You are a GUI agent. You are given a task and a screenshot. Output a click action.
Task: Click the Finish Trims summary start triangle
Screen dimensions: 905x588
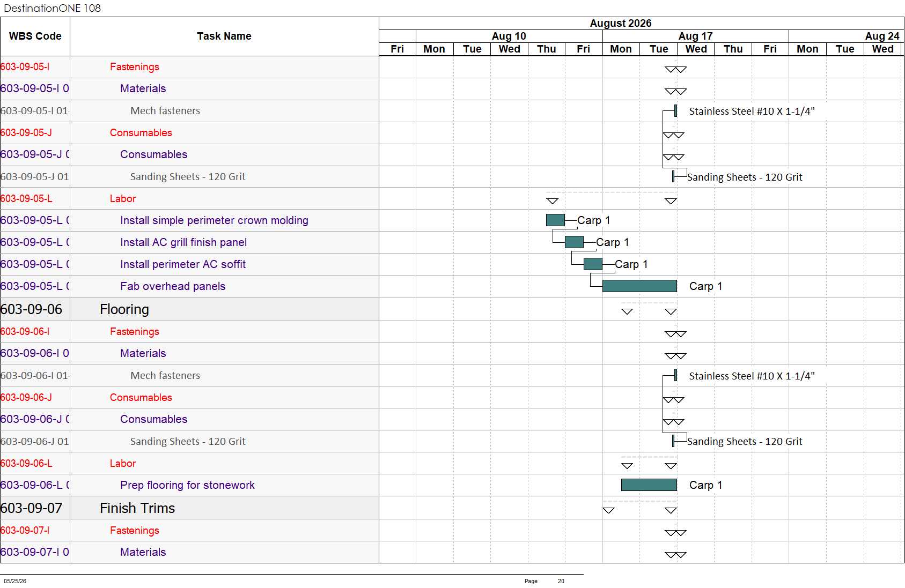pyautogui.click(x=608, y=510)
